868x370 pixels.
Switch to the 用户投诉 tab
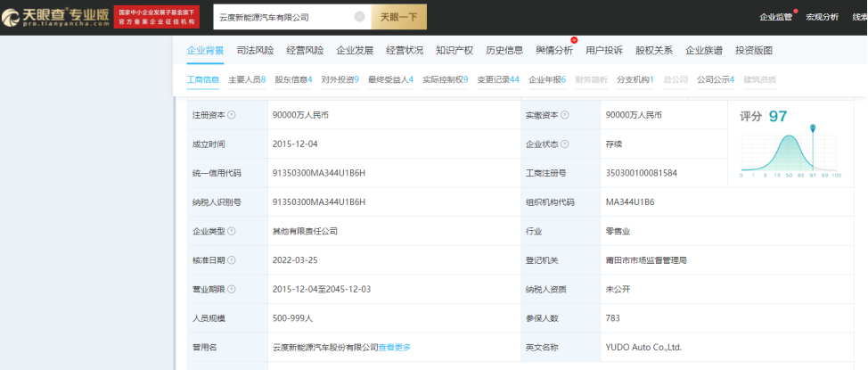604,51
